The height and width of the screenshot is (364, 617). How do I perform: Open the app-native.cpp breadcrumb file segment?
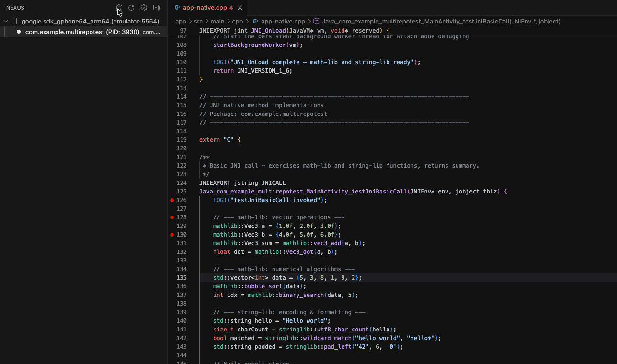tap(283, 22)
